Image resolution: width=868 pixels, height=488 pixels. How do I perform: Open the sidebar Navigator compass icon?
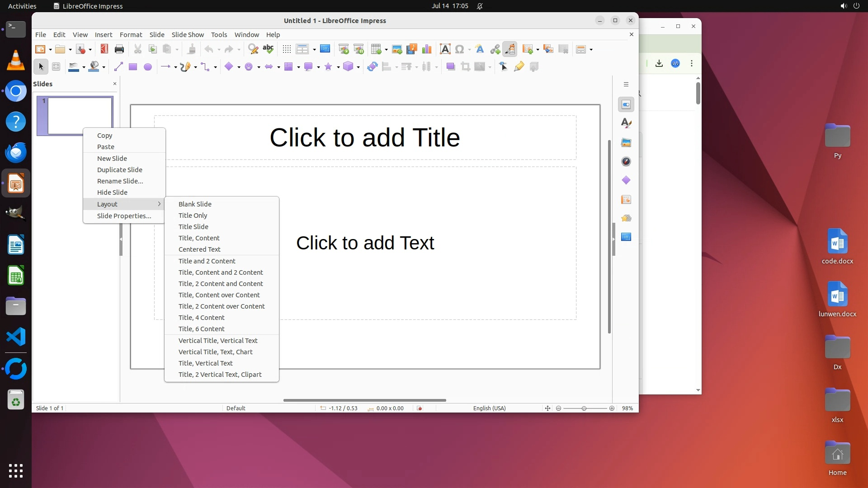[626, 162]
